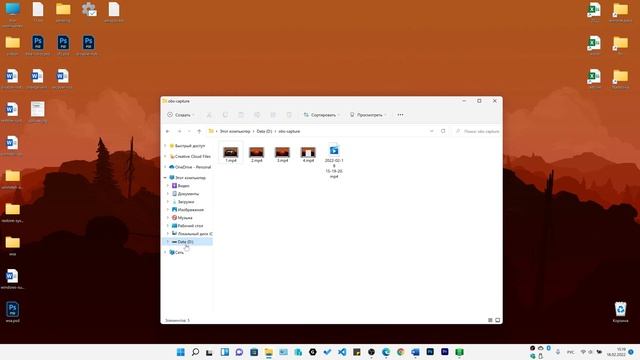Expand the OneDrive - Personal node arrow
Screen dimensions: 640x360
(x=165, y=167)
